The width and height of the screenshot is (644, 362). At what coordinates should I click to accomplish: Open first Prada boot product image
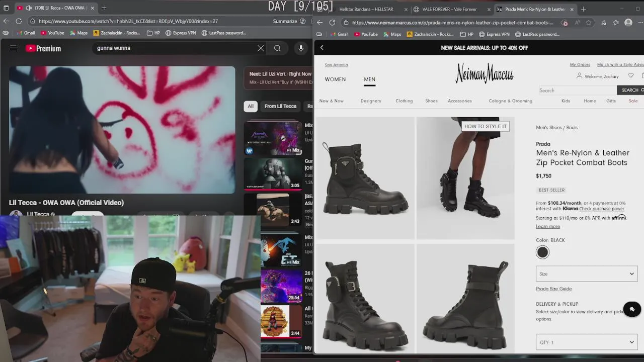coord(365,178)
